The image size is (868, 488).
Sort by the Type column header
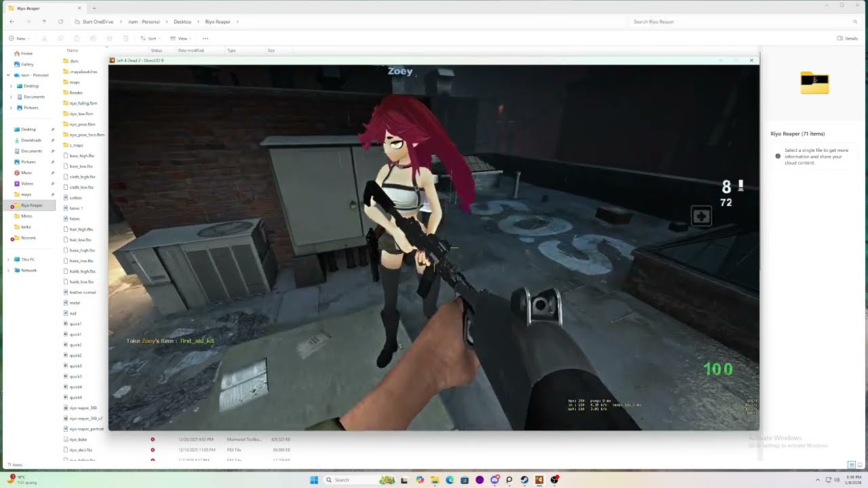click(x=231, y=51)
